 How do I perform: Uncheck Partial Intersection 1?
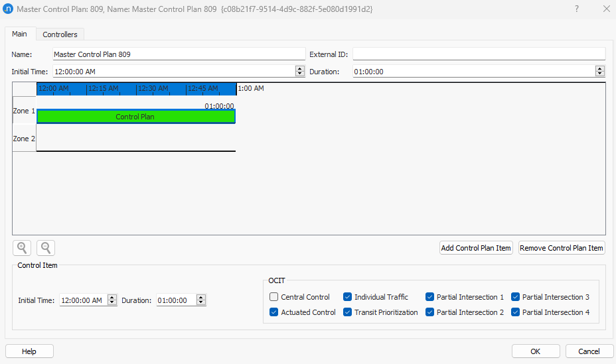(x=429, y=297)
